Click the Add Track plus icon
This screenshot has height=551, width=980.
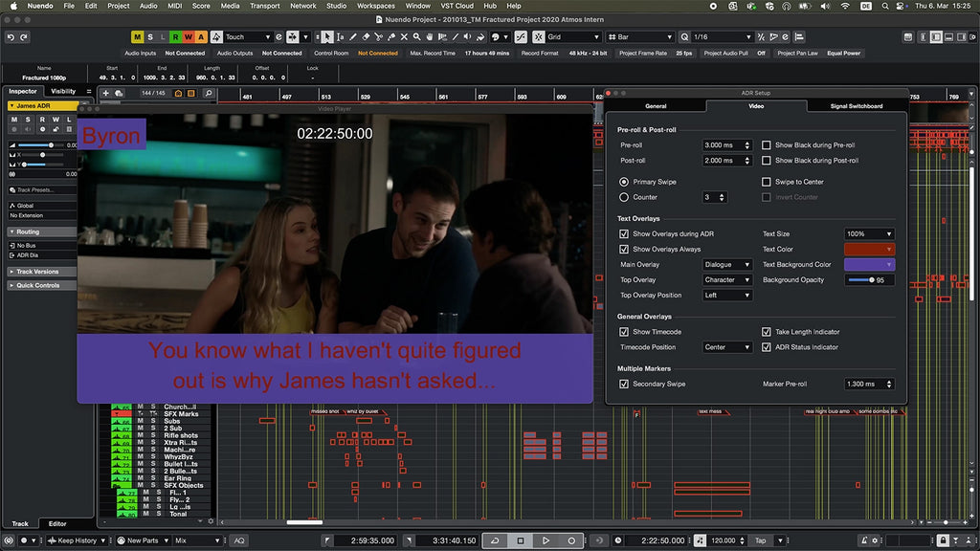pos(105,93)
